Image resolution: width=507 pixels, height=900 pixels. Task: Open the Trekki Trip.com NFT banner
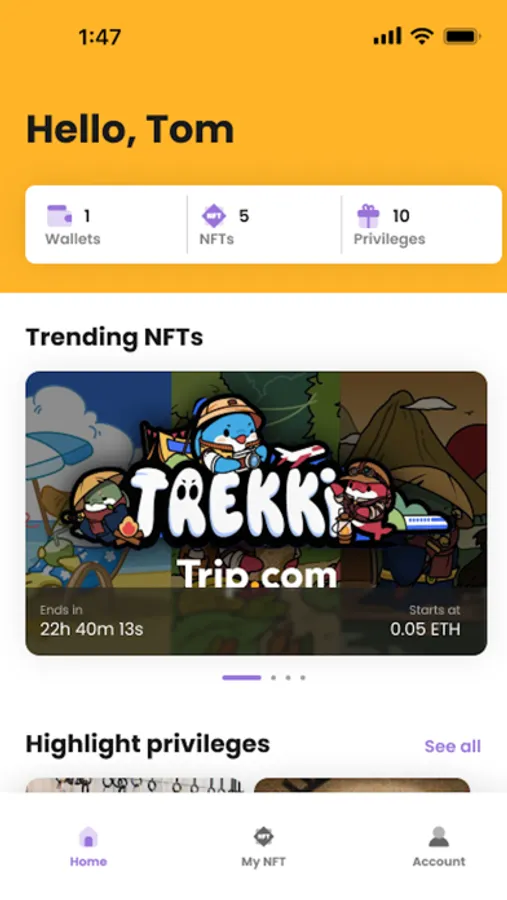[256, 513]
